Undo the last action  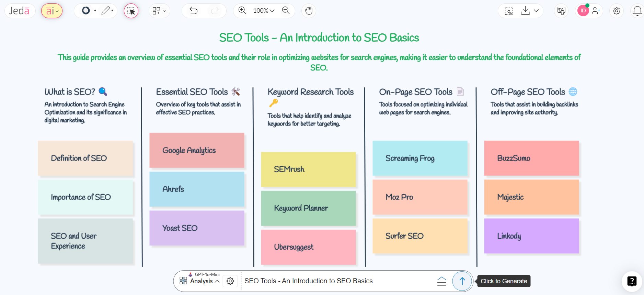(194, 11)
